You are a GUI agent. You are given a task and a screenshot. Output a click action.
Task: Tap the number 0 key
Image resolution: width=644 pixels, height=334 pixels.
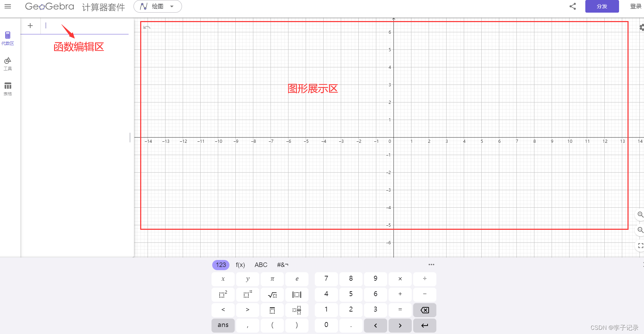point(326,325)
